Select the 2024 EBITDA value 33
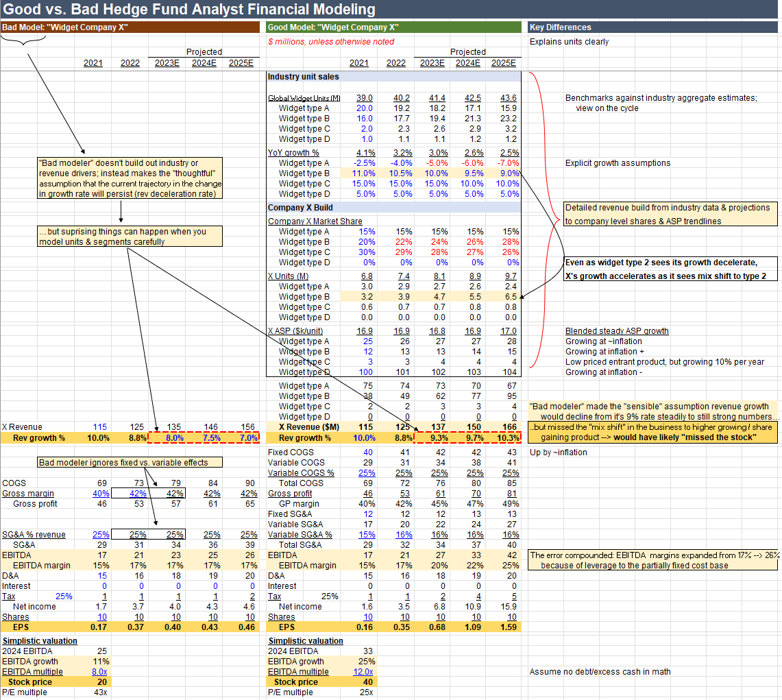Viewport: 782px width, 700px height. (368, 651)
